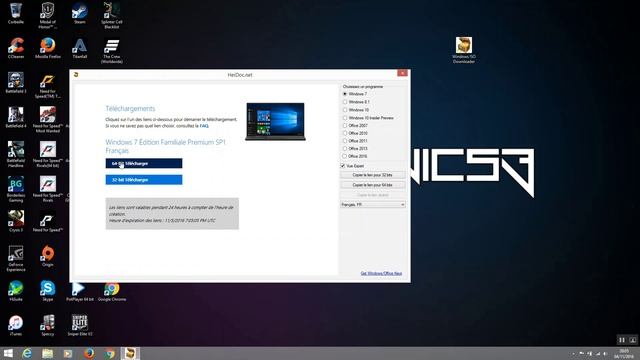Click the 64-bit Télécharger button

(144, 163)
